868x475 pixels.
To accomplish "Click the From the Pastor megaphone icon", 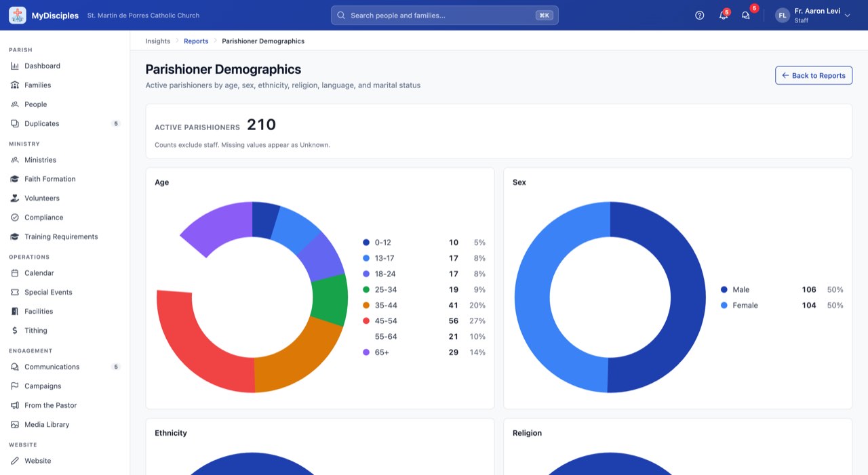I will [x=15, y=405].
